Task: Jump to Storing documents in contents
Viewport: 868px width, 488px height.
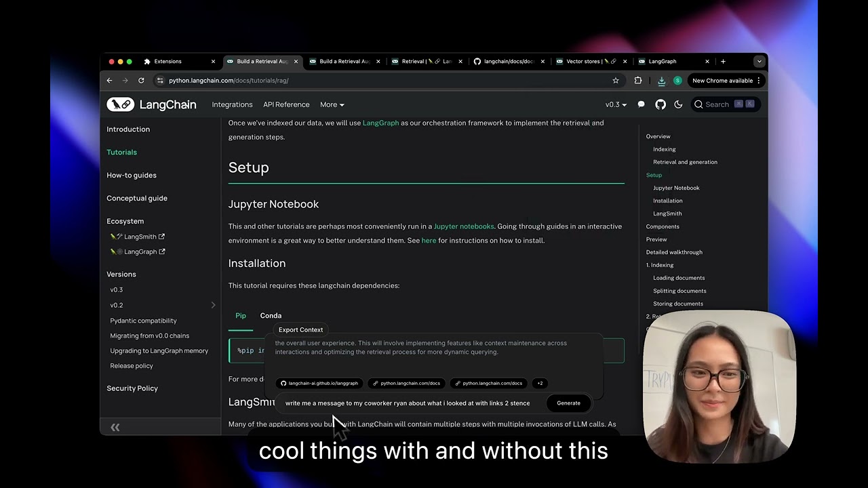Action: pyautogui.click(x=678, y=304)
